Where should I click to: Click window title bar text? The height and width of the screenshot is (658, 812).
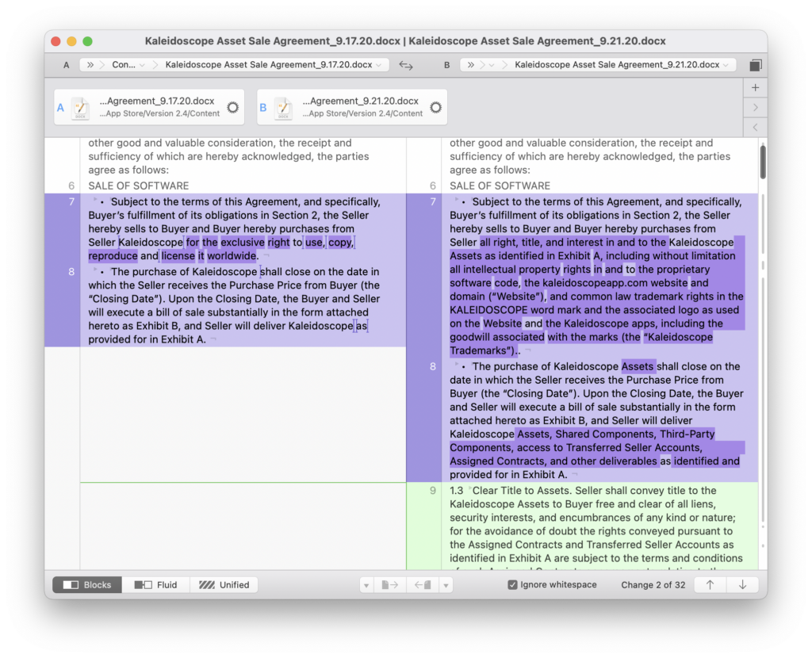pyautogui.click(x=405, y=41)
